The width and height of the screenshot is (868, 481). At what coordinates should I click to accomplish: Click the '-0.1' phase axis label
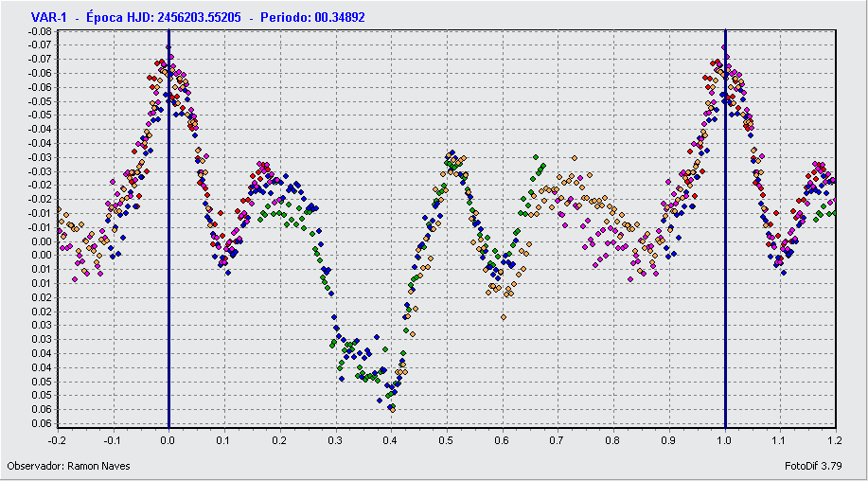(113, 440)
